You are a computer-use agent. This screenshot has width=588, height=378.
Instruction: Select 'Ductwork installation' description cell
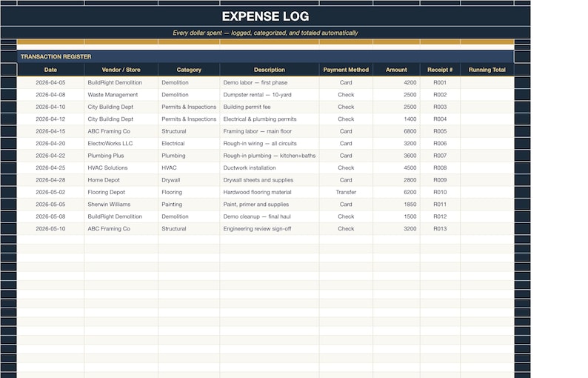point(270,168)
